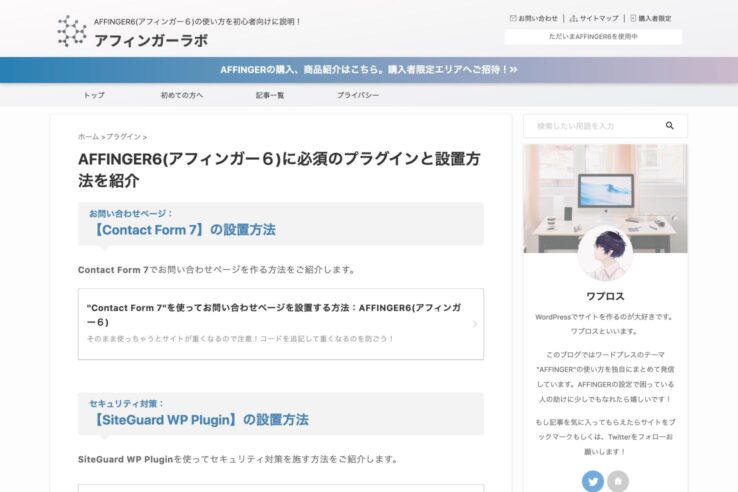Open the gray home icon button
The height and width of the screenshot is (492, 738).
click(x=618, y=481)
